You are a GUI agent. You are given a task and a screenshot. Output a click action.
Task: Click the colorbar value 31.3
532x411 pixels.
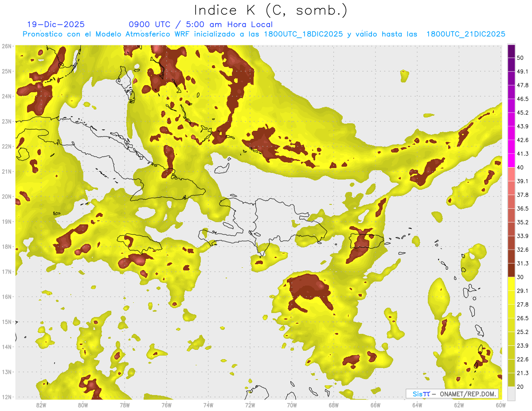click(x=522, y=263)
